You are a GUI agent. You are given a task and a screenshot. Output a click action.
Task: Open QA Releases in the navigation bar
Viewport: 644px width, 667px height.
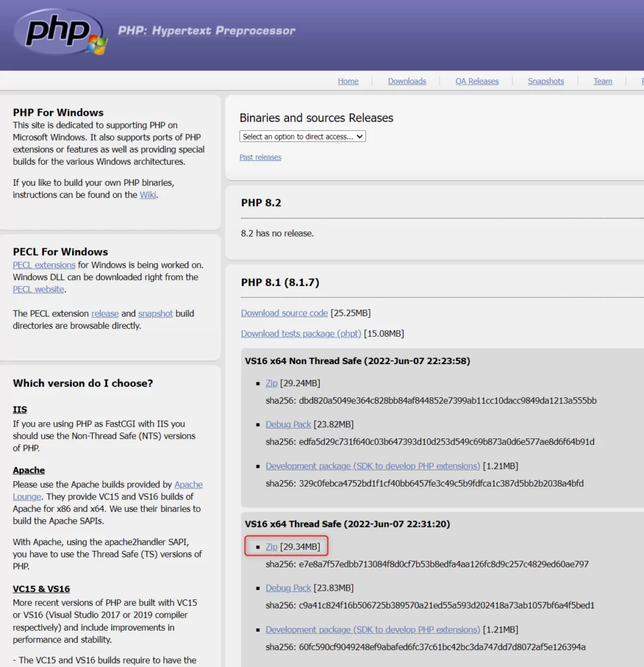click(477, 81)
